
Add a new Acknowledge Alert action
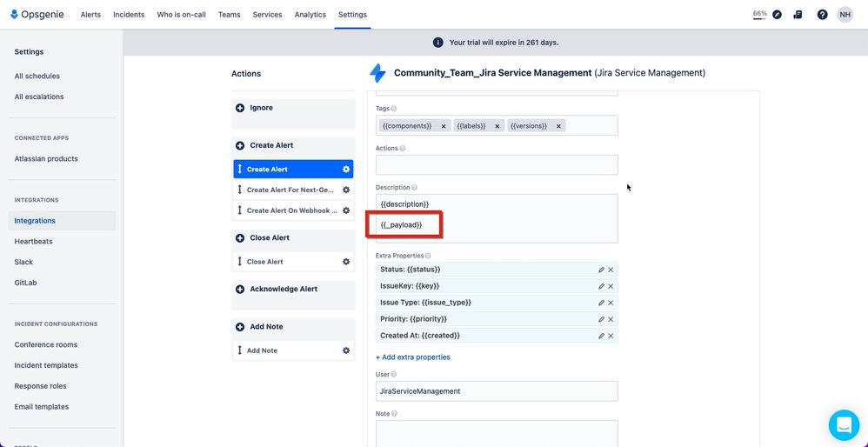240,290
